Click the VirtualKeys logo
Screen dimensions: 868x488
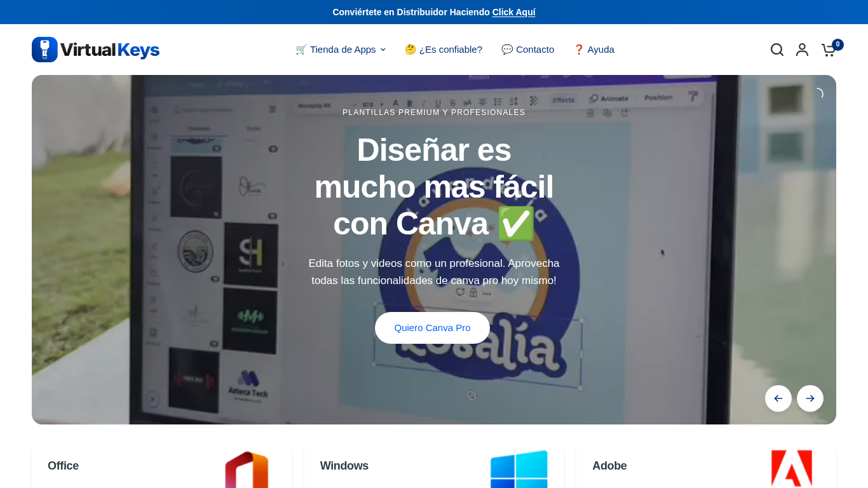(95, 50)
